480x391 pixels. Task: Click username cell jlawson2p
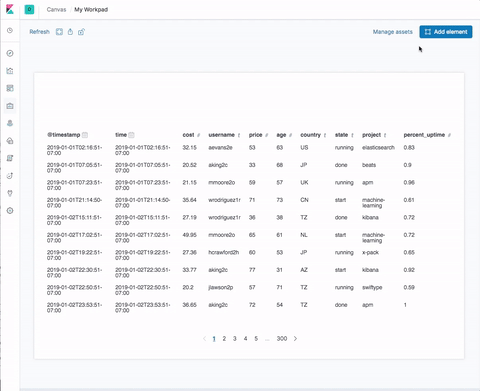[x=221, y=287]
